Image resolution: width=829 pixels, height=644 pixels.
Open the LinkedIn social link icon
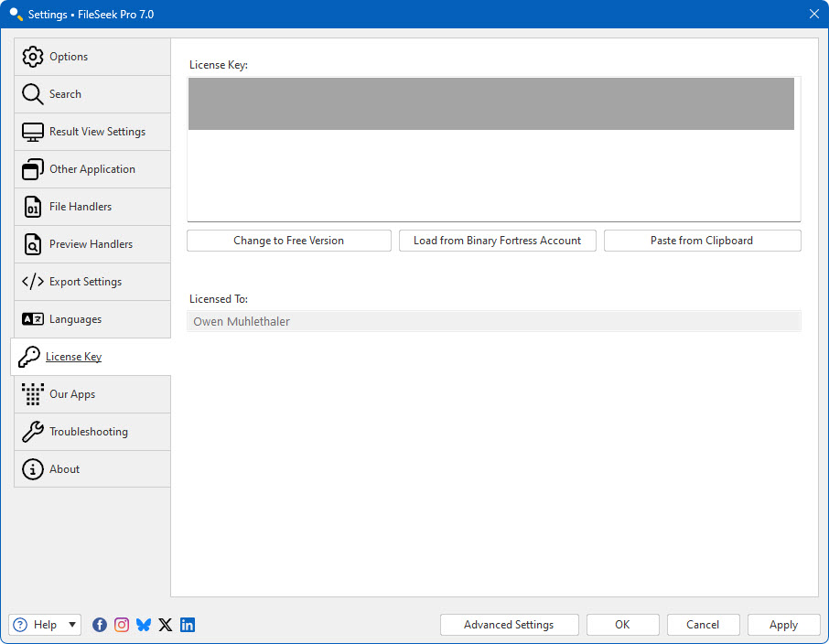pos(188,625)
